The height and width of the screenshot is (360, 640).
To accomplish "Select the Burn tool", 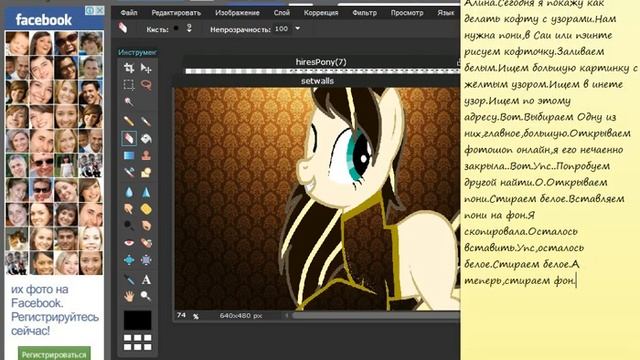I will click(x=146, y=225).
